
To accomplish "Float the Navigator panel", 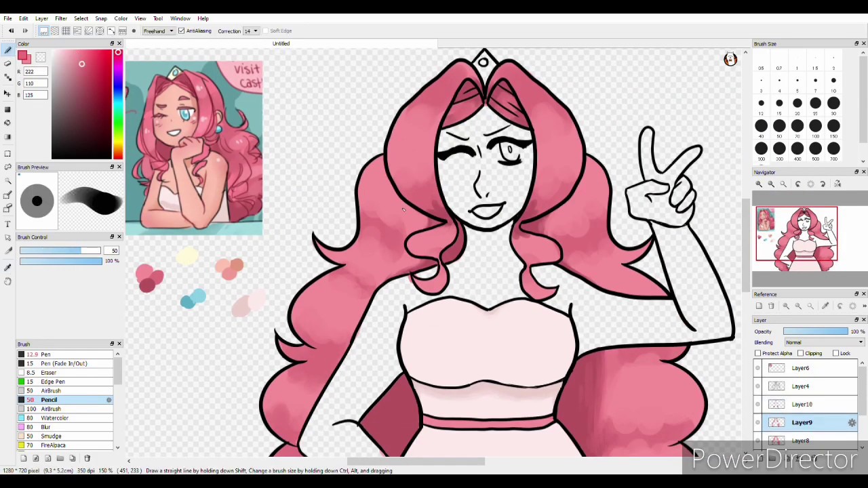I will (856, 172).
